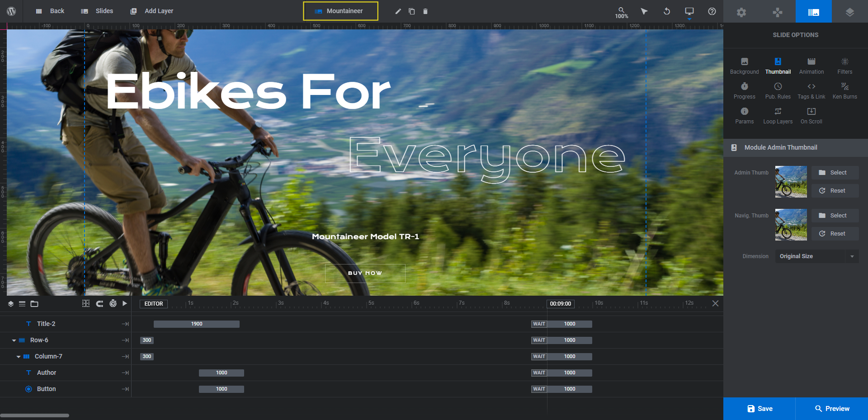
Task: Select the Mountaineer Model TR-1 text
Action: (x=365, y=236)
